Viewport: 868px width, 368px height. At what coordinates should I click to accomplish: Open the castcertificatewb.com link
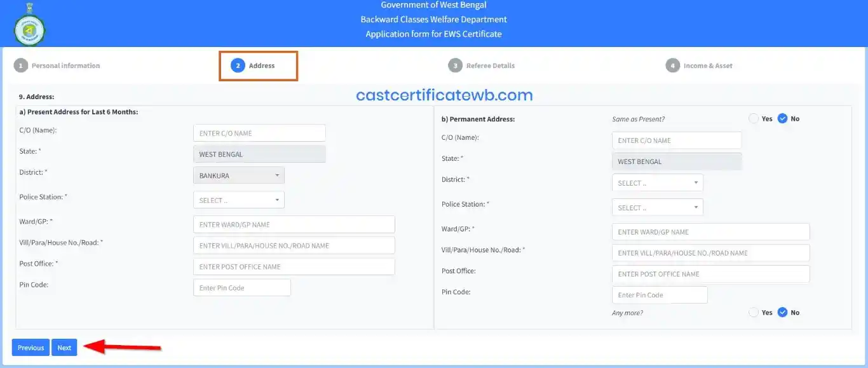(443, 95)
